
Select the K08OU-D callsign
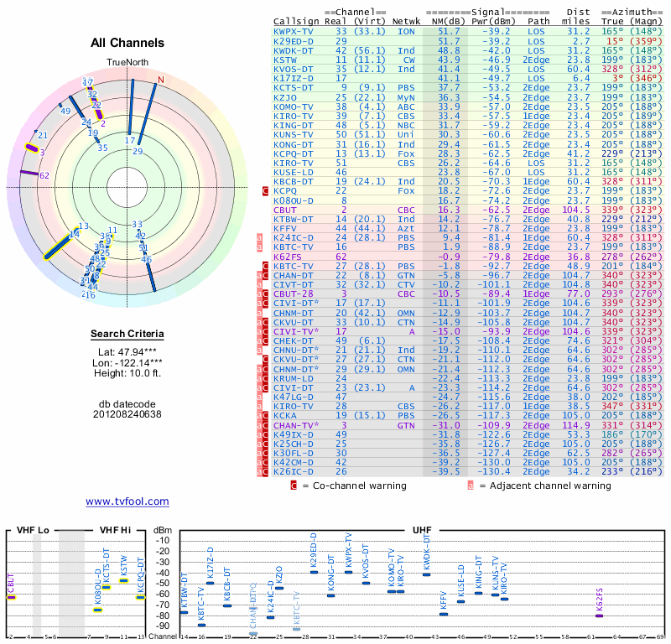tap(293, 200)
